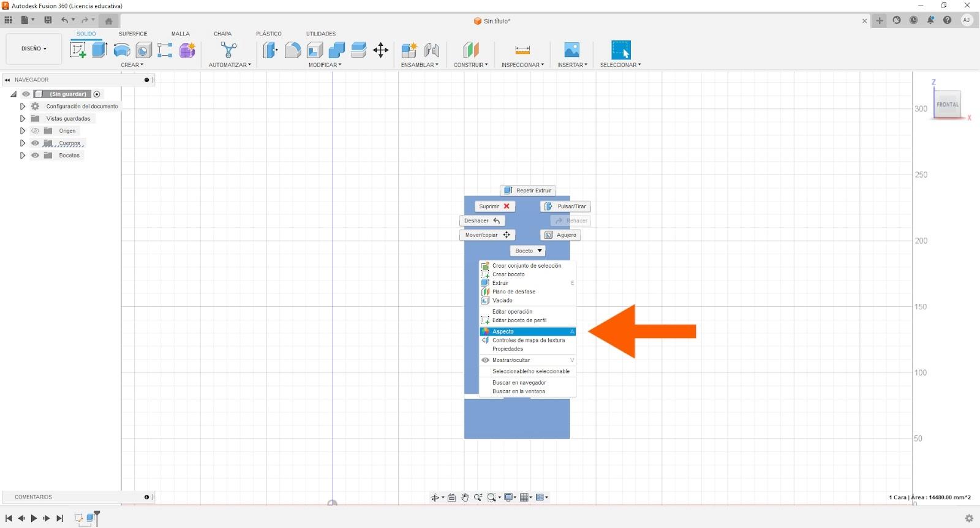Open the AUTOMATIZAR tool icon
Viewport: 980px width, 528px height.
tap(229, 50)
